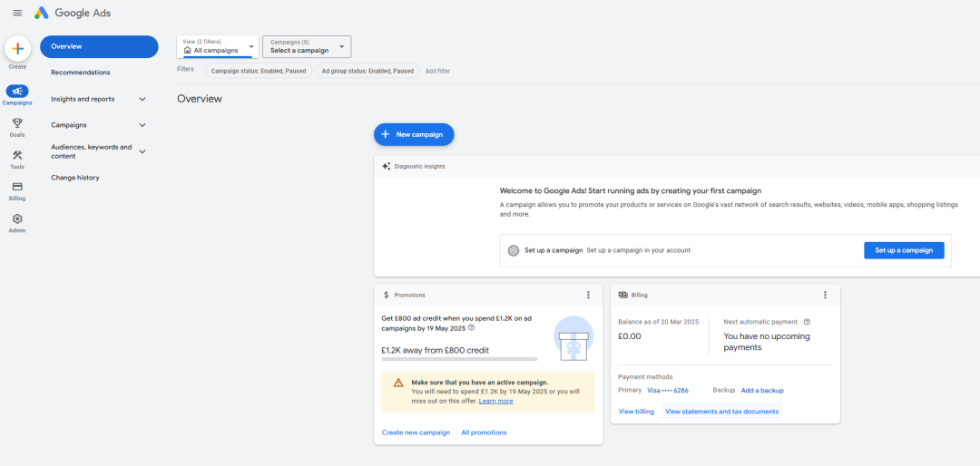Open the Billing card icon in sidebar
The height and width of the screenshot is (466, 980).
coord(17,186)
